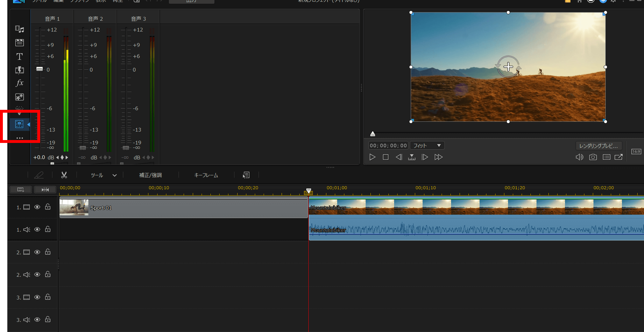Open the Media Room icon
The width and height of the screenshot is (644, 332).
(19, 29)
